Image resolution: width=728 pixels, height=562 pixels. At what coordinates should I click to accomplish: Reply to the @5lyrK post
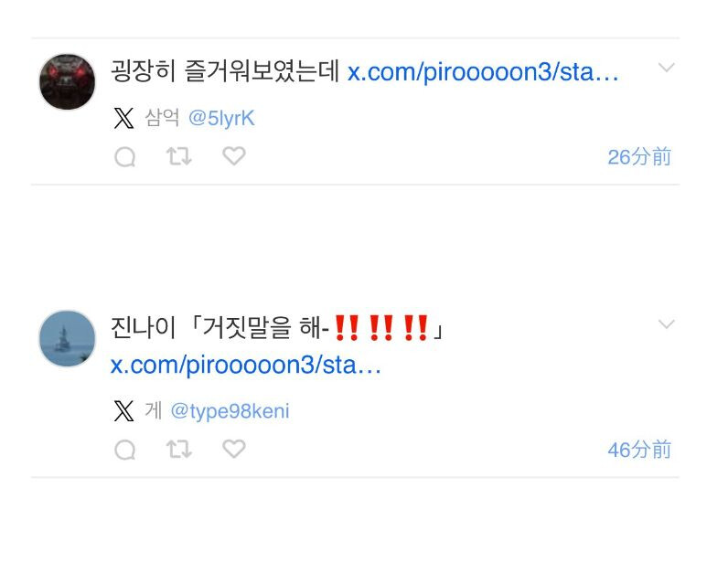point(125,157)
